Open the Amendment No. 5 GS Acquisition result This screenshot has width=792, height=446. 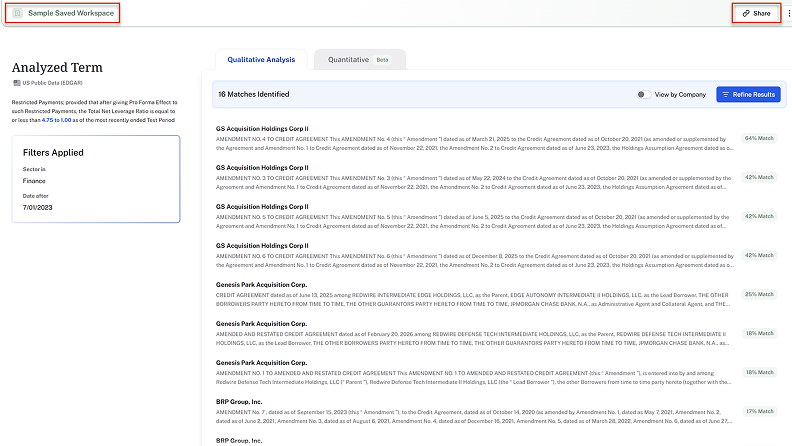[x=475, y=216]
